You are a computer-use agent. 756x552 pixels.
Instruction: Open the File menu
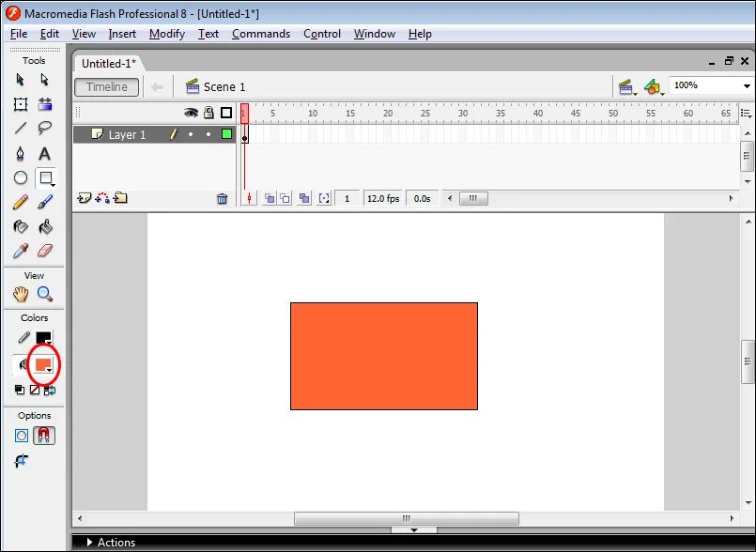tap(19, 34)
